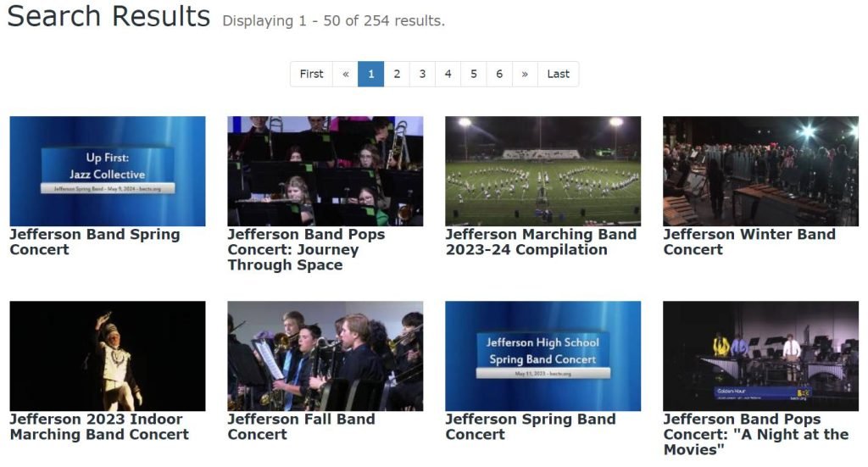Click the Journey Through Space title link
Screen dimensions: 868x467
(x=306, y=249)
